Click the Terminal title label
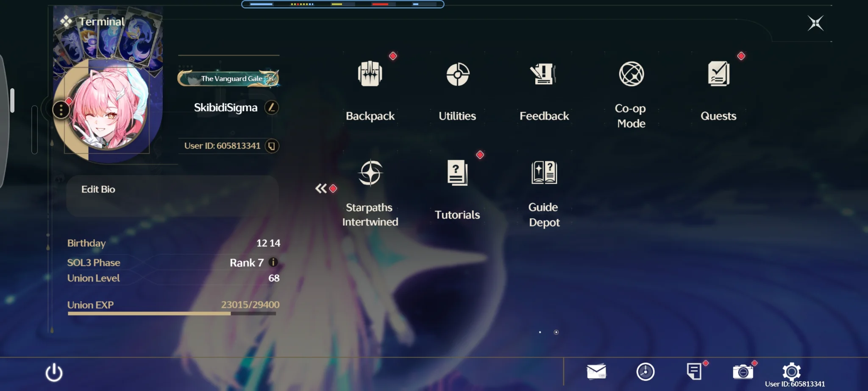The image size is (868, 391). 102,22
